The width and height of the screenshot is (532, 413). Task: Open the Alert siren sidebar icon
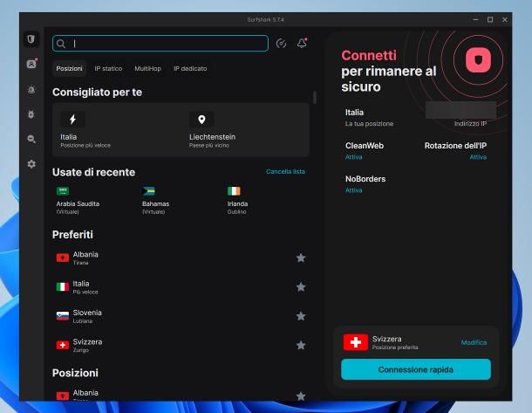[x=31, y=90]
